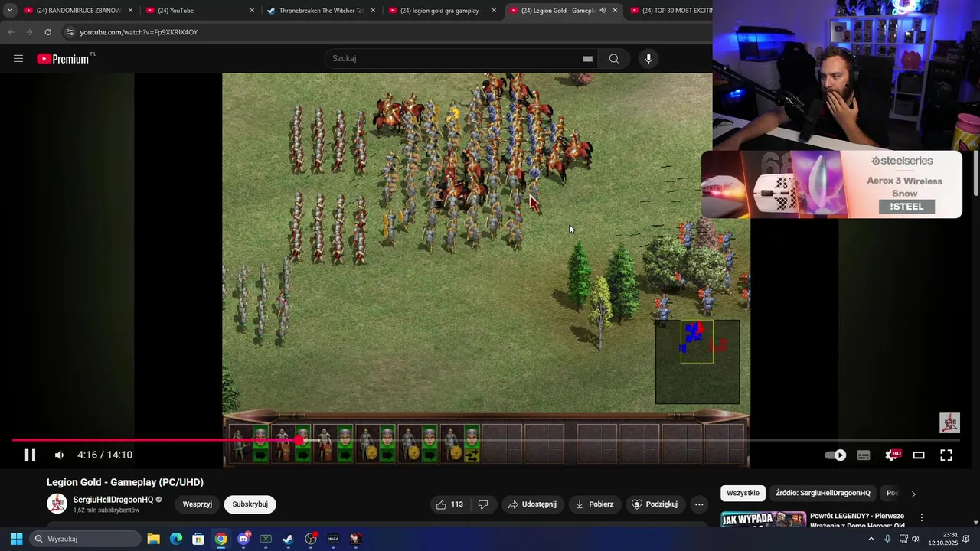Switch to theater mode view

(919, 455)
